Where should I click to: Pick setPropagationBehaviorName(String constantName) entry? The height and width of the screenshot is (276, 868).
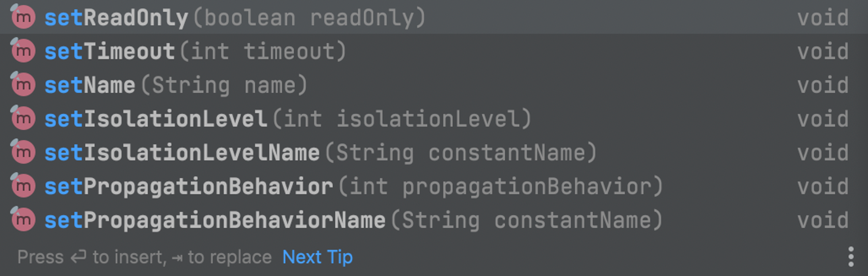(x=434, y=220)
